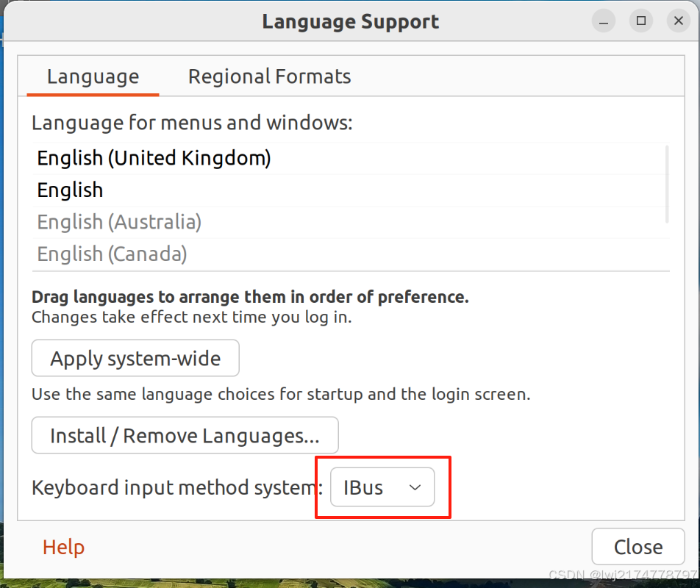Close the window with the X icon
700x588 pixels.
pyautogui.click(x=679, y=21)
